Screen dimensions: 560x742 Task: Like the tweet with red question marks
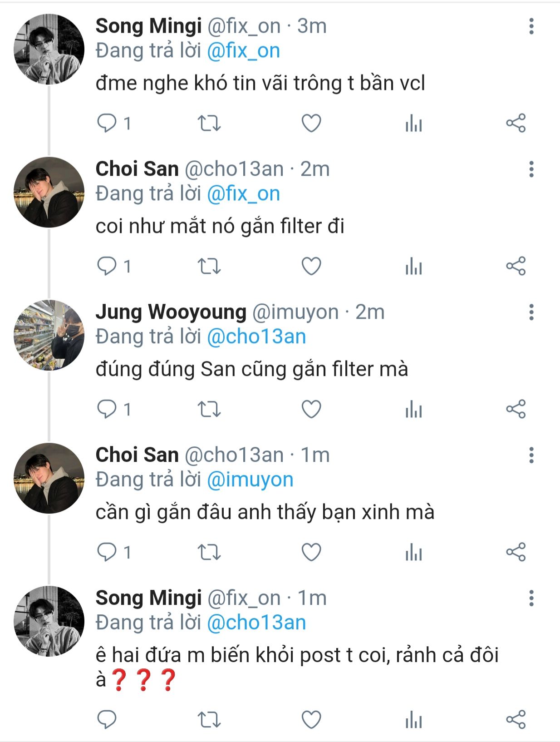point(311,720)
